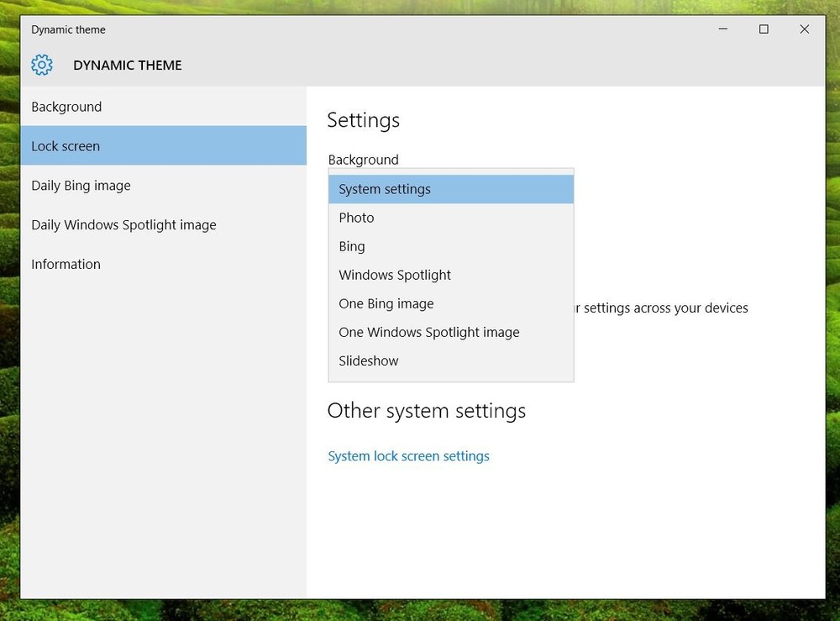Choose Slideshow from the dropdown

[369, 360]
